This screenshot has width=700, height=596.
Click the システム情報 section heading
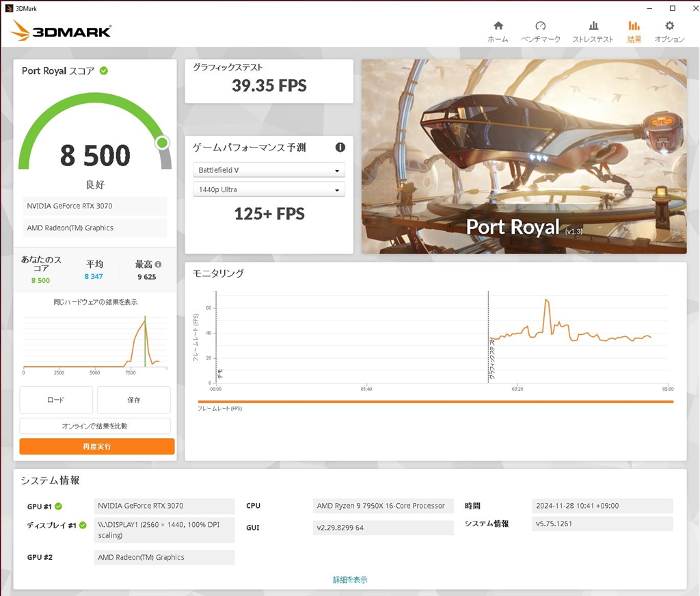pyautogui.click(x=50, y=480)
